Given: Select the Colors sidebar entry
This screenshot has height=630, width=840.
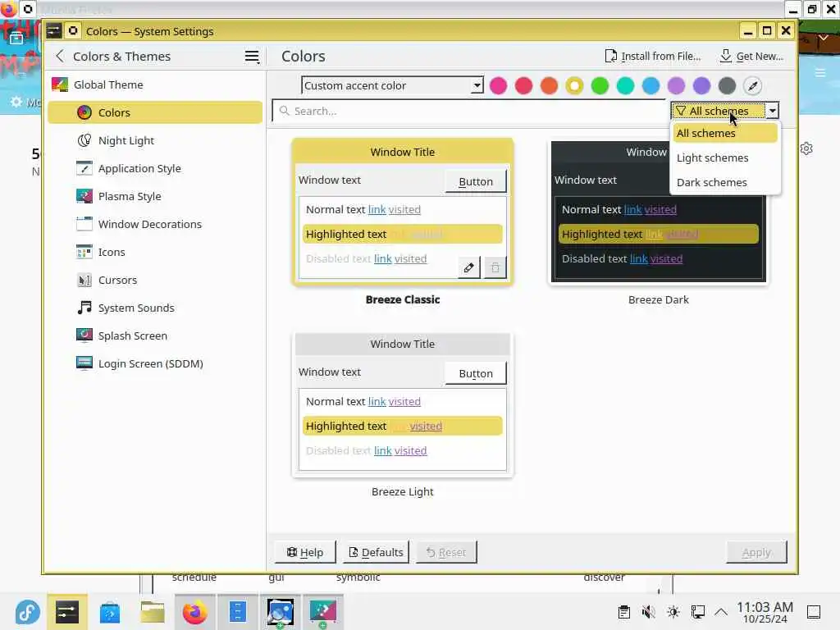Looking at the screenshot, I should point(155,112).
